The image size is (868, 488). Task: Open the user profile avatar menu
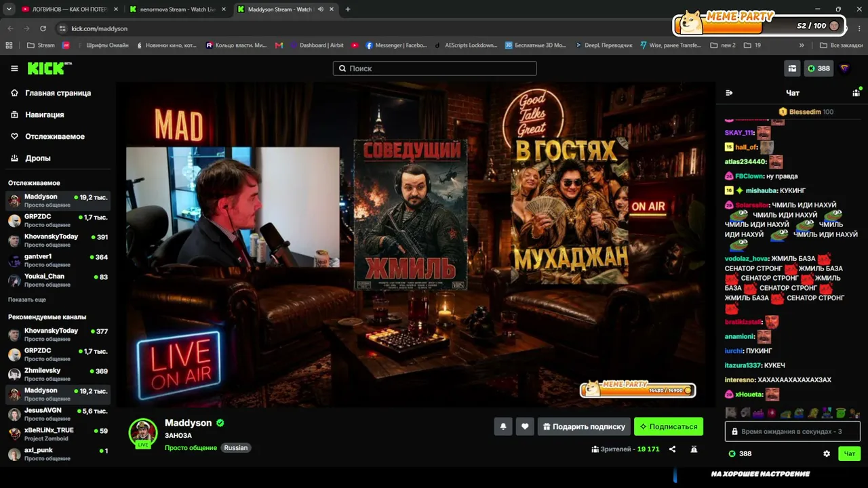844,68
